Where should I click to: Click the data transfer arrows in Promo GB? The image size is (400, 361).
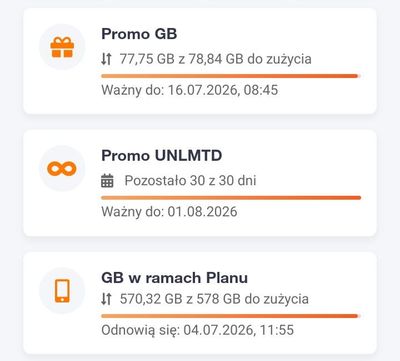coord(106,59)
